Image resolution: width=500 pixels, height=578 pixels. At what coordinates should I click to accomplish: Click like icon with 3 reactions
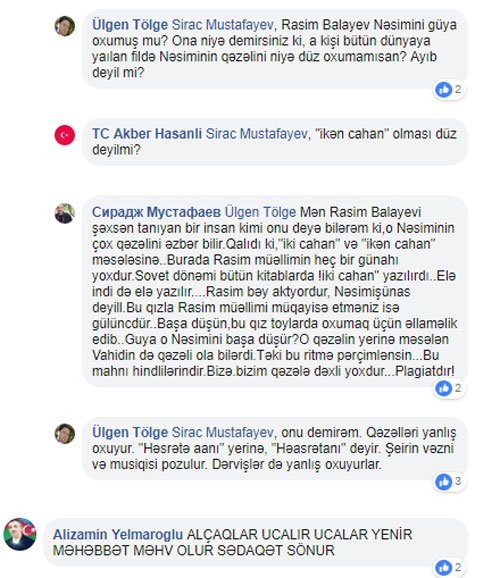pos(443,481)
